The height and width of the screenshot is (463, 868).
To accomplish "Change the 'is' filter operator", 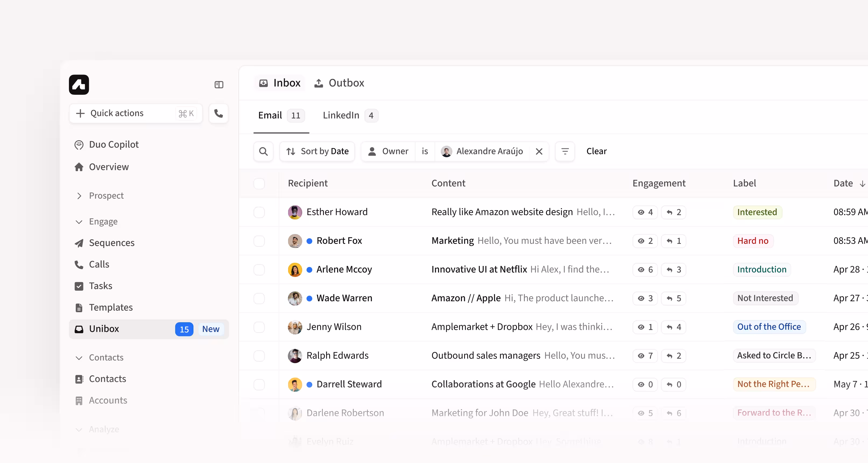I will 425,151.
